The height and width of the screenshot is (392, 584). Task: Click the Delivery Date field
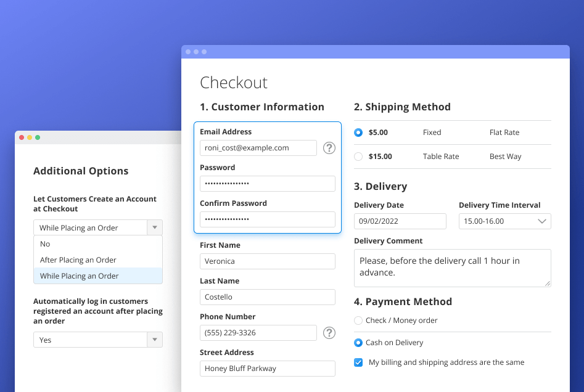tap(400, 221)
